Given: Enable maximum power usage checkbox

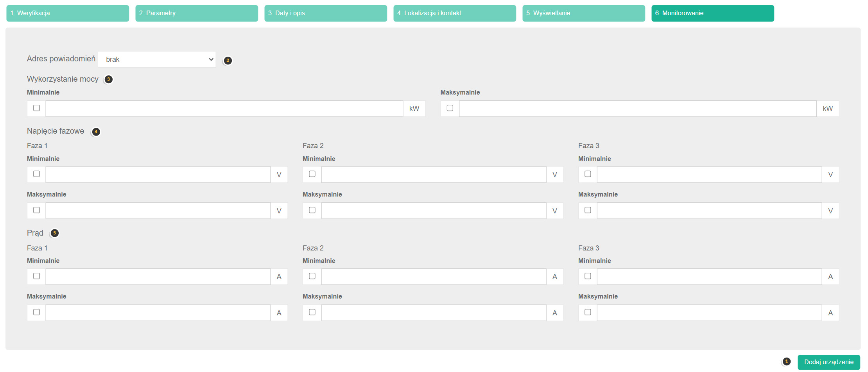Looking at the screenshot, I should pyautogui.click(x=450, y=108).
